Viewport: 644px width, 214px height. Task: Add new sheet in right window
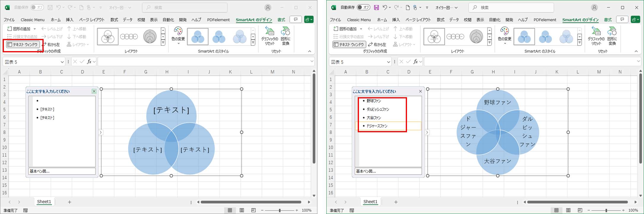(396, 202)
